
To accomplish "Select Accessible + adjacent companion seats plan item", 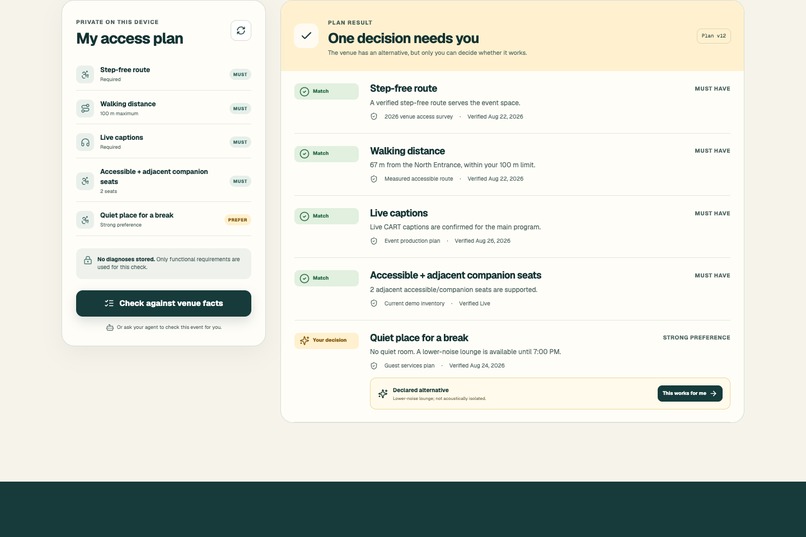I will pyautogui.click(x=163, y=181).
